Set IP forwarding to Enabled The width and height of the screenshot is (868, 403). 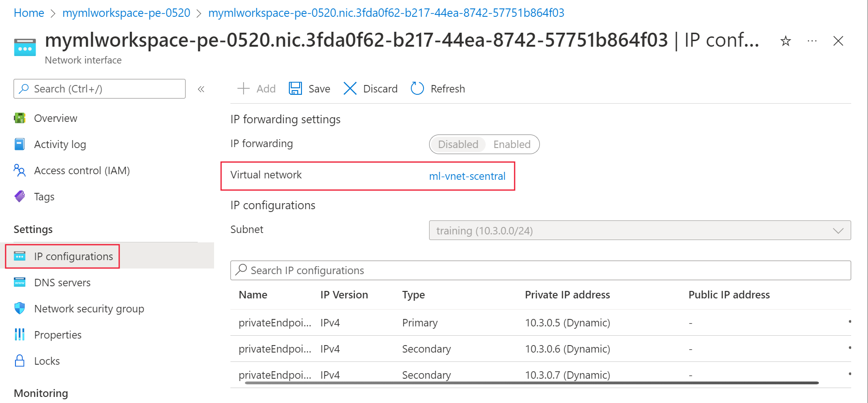(x=512, y=144)
